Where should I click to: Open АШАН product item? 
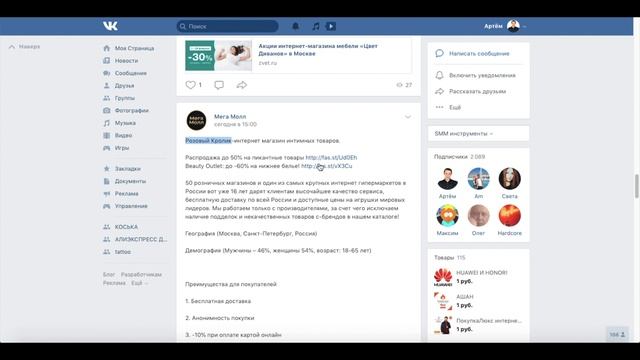point(478,301)
